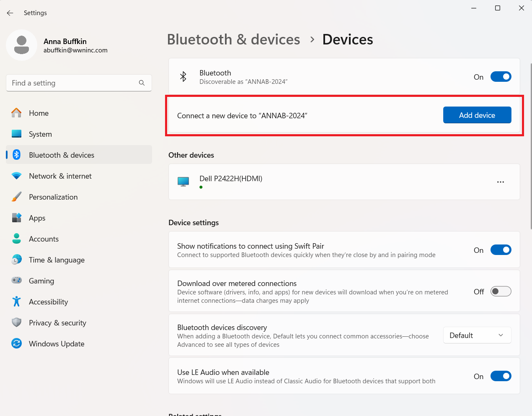Image resolution: width=532 pixels, height=416 pixels.
Task: Navigate to Personalization
Action: [79, 197]
